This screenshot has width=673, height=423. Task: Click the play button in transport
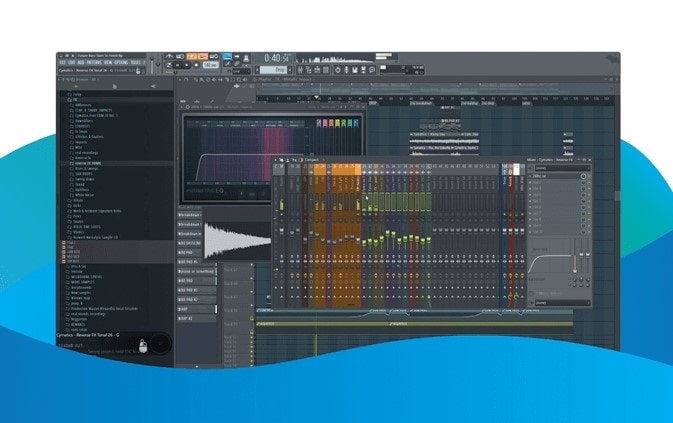[x=178, y=65]
